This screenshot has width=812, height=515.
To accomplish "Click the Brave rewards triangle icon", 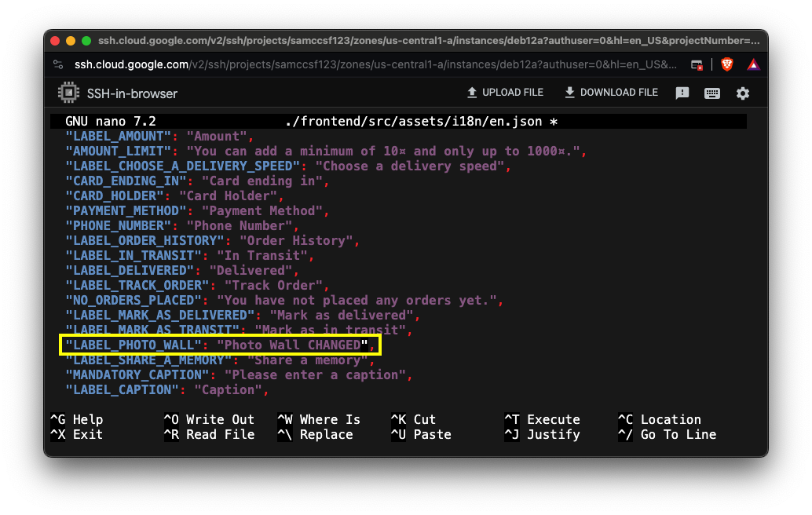I will [x=753, y=64].
